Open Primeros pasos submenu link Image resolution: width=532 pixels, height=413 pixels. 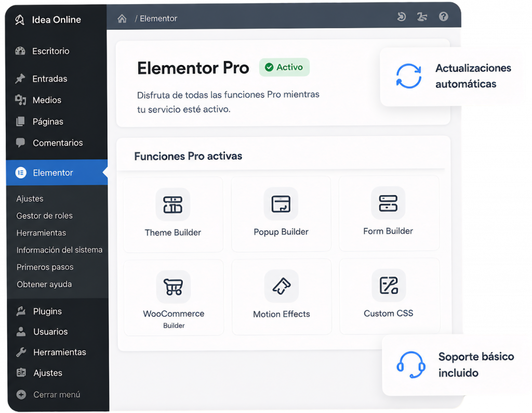45,267
